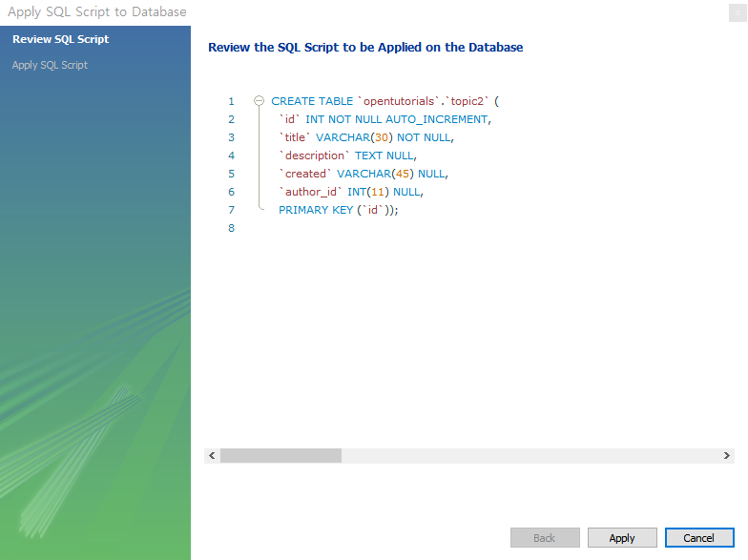Click the `description` column name
Image resolution: width=748 pixels, height=560 pixels.
314,156
